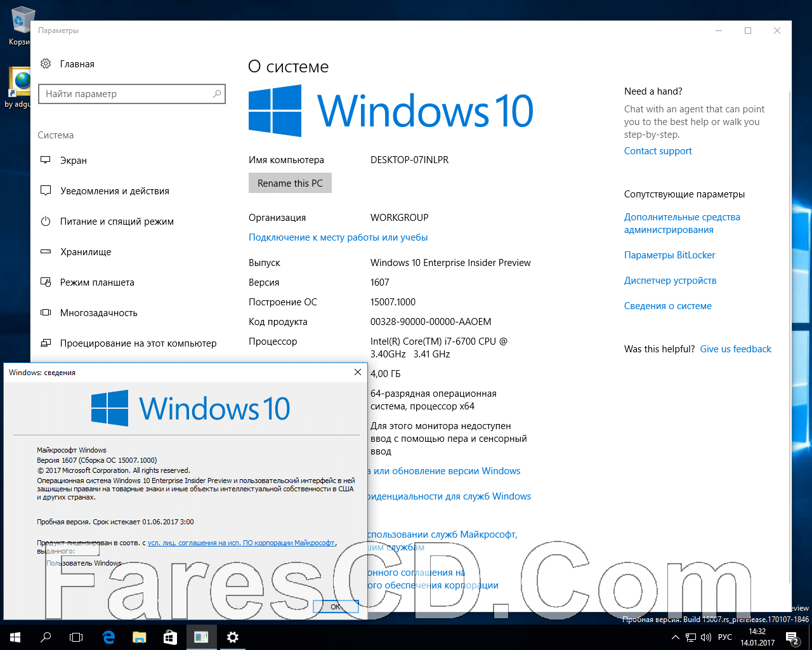Image resolution: width=812 pixels, height=650 pixels.
Task: Open Подключение к месту работы или учебы
Action: point(338,237)
